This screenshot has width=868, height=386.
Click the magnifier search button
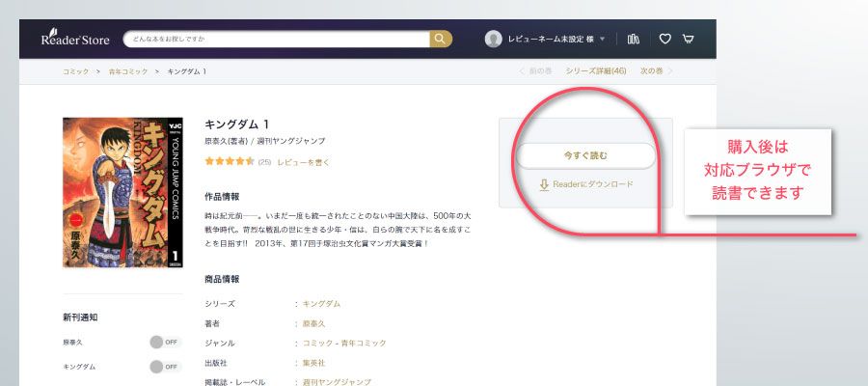tap(441, 39)
